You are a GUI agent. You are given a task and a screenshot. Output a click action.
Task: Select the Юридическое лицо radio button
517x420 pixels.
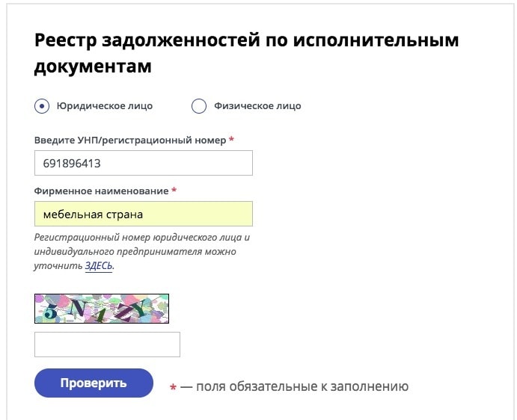tap(42, 106)
